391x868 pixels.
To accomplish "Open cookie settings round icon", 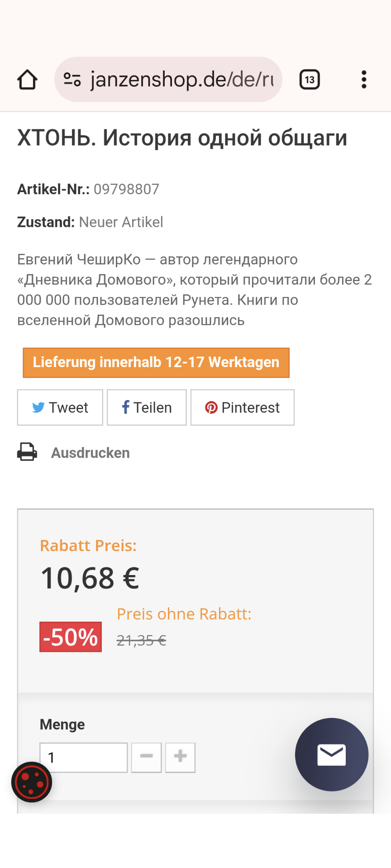I will 32,782.
